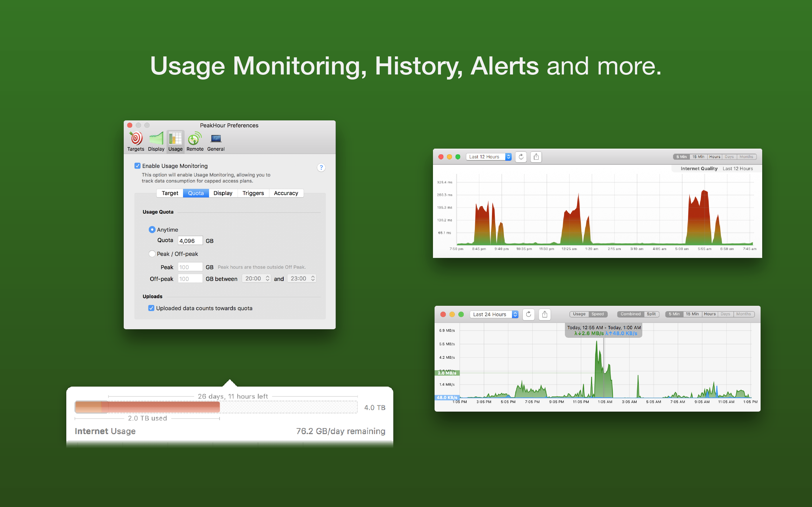Viewport: 812px width, 507px height.
Task: Adjust the 20:00 off-peak start stepper
Action: coord(267,278)
